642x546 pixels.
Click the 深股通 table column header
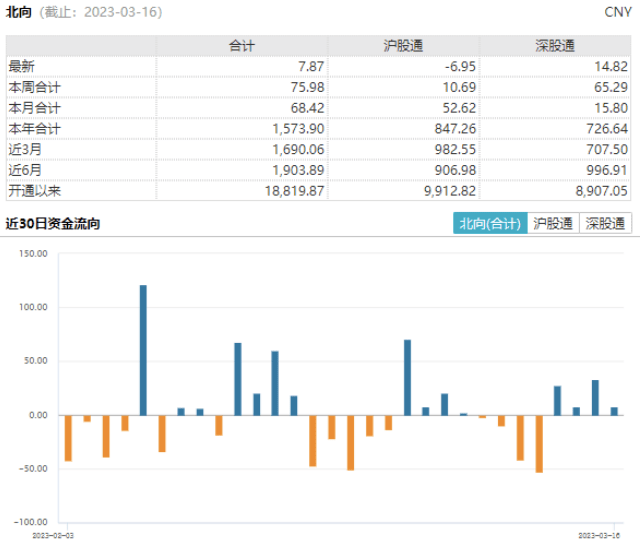point(555,46)
